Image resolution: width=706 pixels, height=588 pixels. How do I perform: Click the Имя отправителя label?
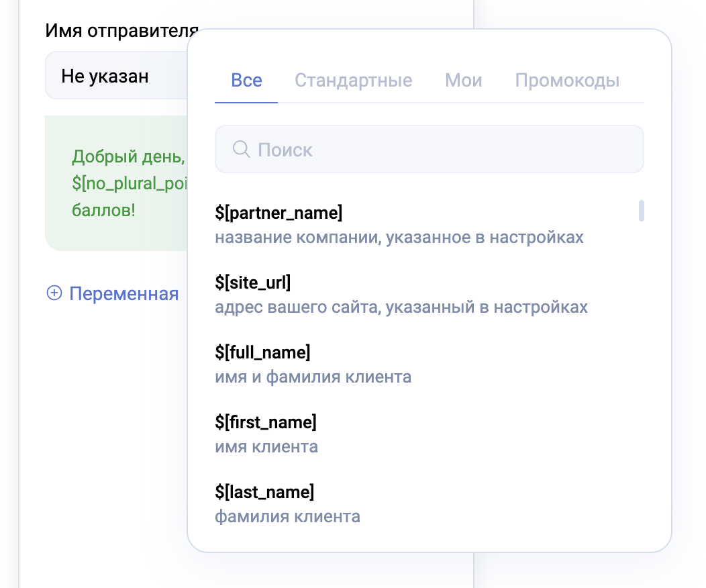tap(121, 30)
